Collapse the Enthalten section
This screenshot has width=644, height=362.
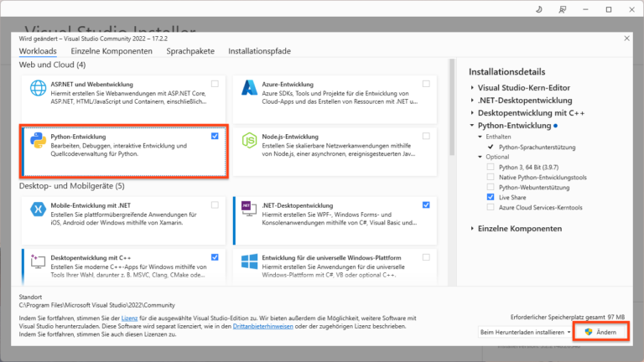(480, 137)
